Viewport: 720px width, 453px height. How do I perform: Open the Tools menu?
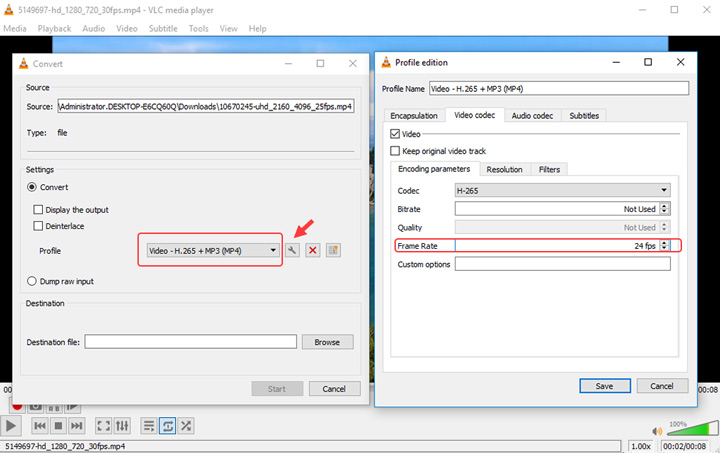point(198,28)
